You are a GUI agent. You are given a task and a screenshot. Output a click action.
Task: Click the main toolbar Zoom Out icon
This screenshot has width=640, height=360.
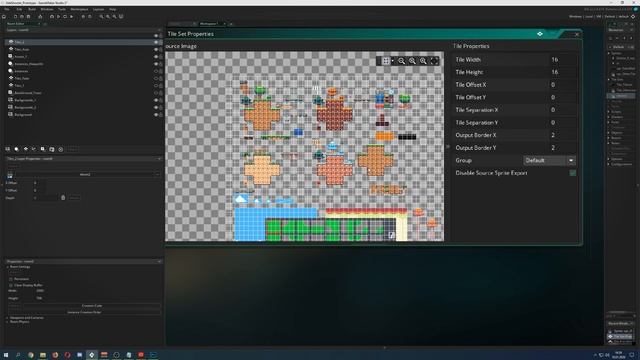pyautogui.click(x=101, y=17)
